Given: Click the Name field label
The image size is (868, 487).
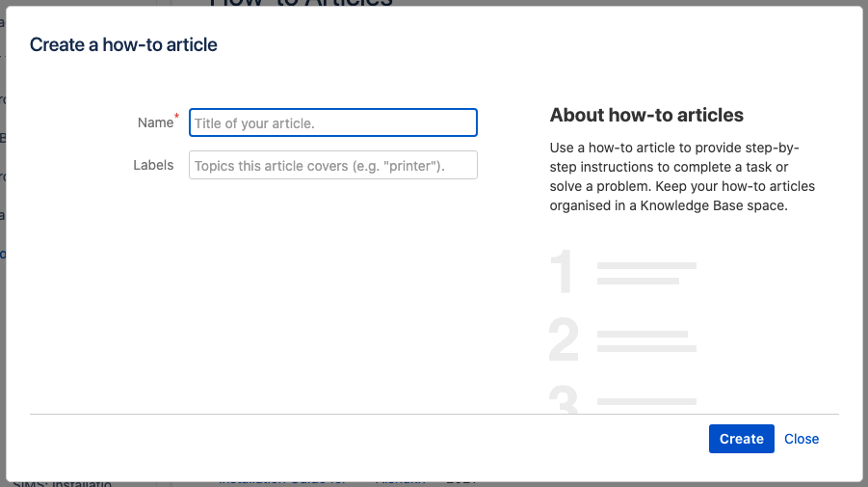Looking at the screenshot, I should pos(155,122).
